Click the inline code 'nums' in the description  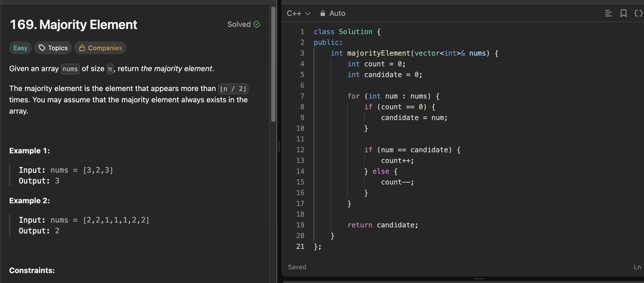click(x=70, y=69)
